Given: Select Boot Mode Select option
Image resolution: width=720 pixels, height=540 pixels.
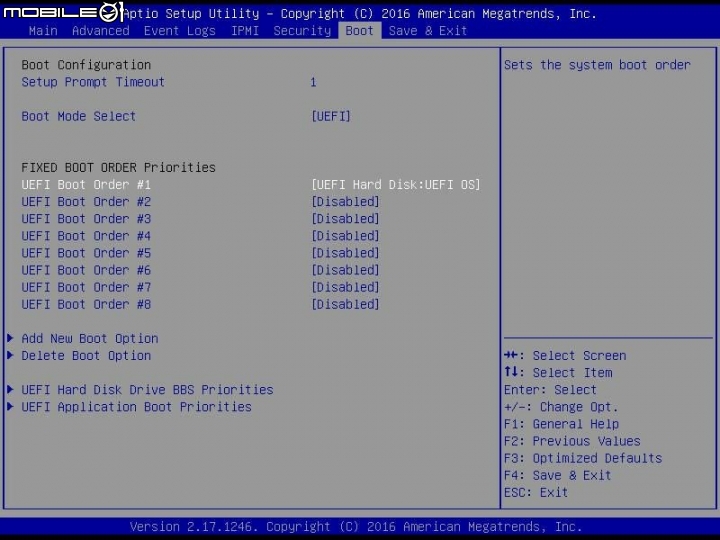Looking at the screenshot, I should (79, 116).
